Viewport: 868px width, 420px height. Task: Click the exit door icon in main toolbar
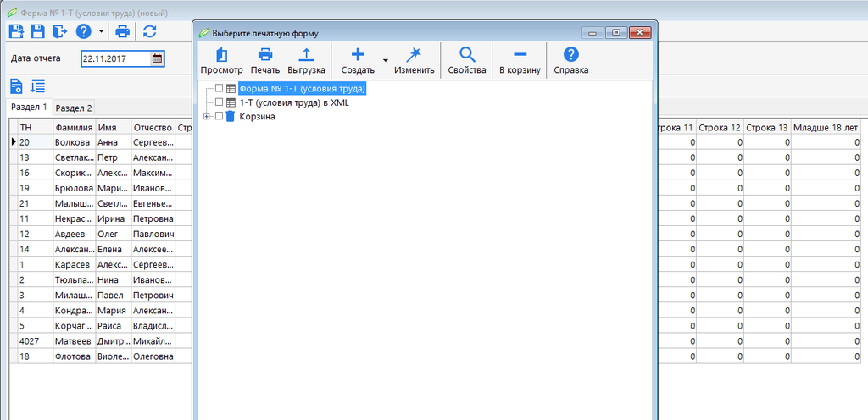pos(59,31)
